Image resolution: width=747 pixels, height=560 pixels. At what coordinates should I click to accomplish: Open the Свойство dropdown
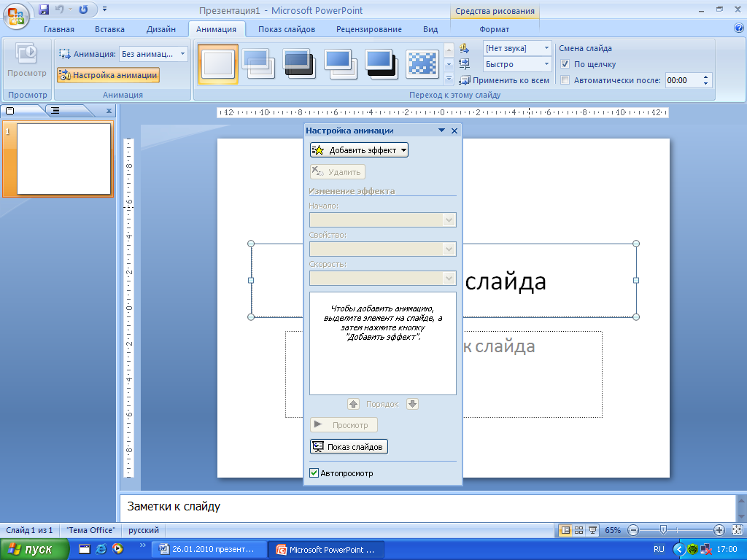point(382,249)
